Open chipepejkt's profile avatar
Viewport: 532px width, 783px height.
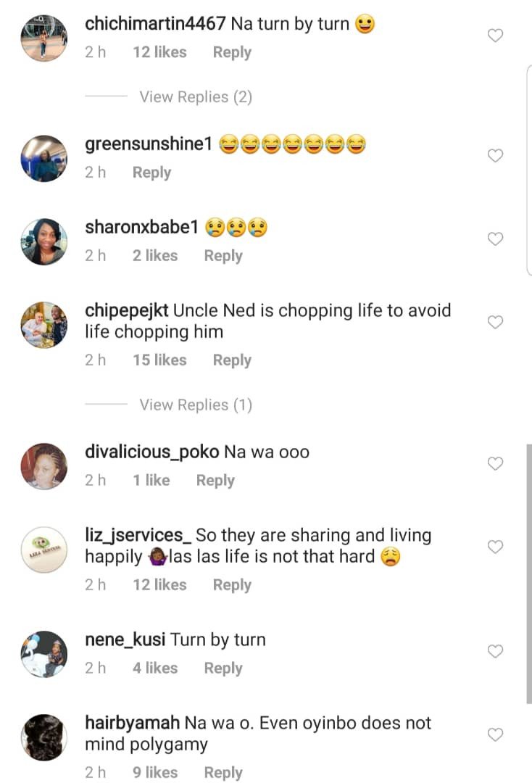click(x=44, y=325)
